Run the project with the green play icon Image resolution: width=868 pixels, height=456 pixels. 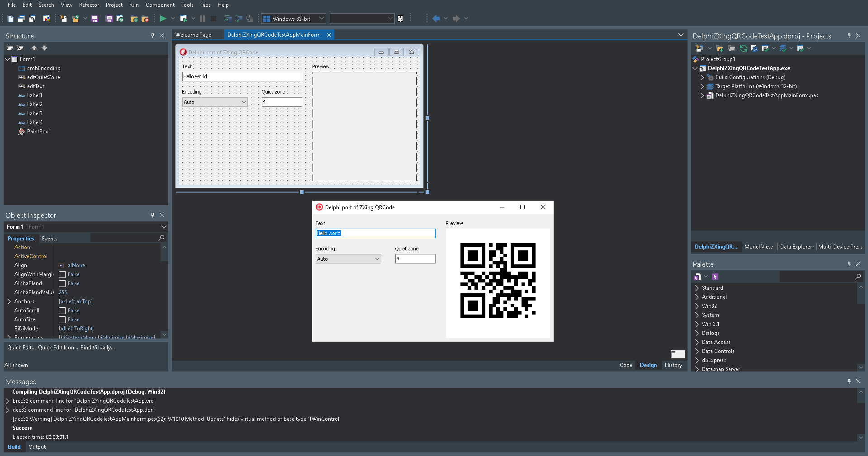point(163,19)
